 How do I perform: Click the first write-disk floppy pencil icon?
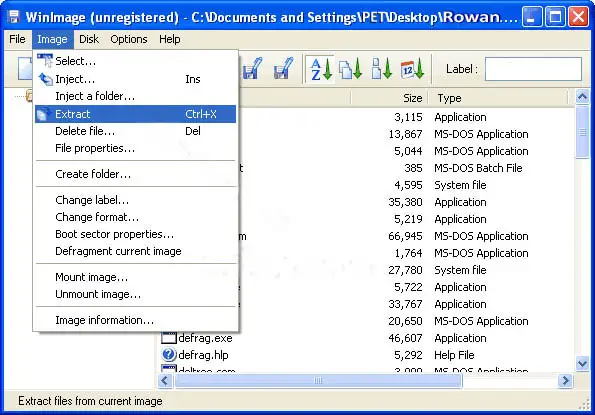[252, 68]
